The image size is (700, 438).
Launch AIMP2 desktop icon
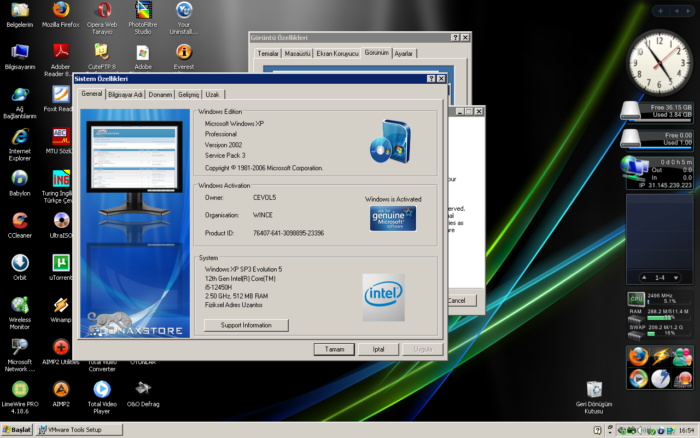point(61,393)
